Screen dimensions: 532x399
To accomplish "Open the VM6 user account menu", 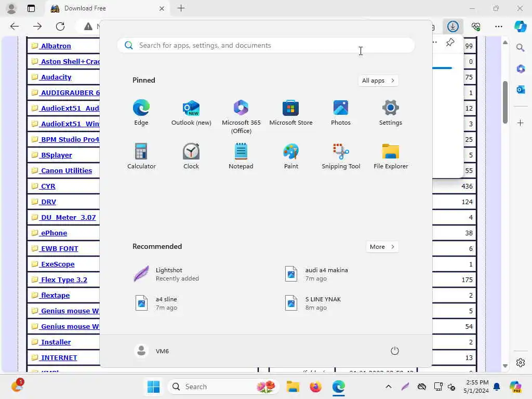I will [152, 351].
